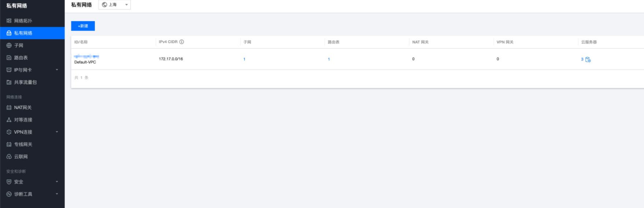Expand the VPN连接 submenu arrow
This screenshot has width=644, height=208.
(x=57, y=132)
